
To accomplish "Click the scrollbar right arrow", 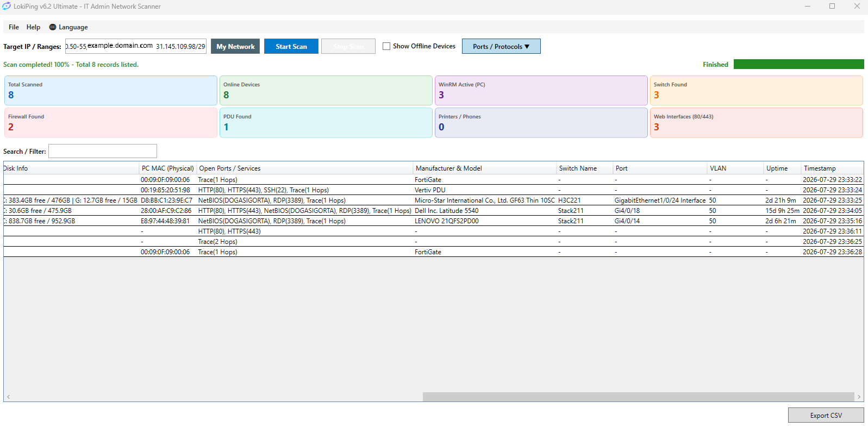I will [x=859, y=397].
